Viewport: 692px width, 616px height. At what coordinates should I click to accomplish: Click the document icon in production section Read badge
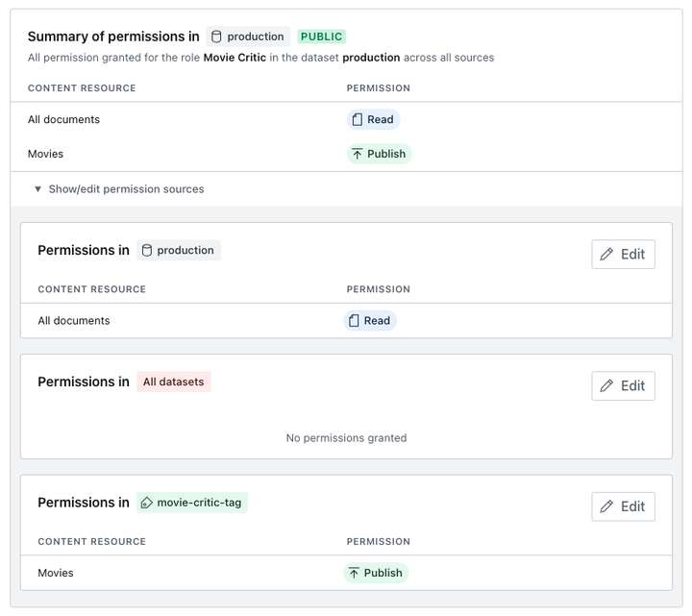(354, 321)
